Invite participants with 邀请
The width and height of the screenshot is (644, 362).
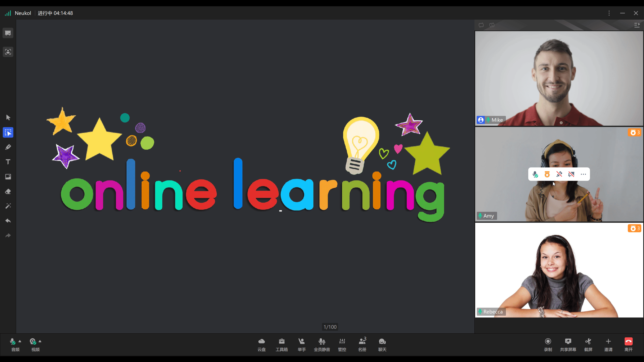(608, 345)
